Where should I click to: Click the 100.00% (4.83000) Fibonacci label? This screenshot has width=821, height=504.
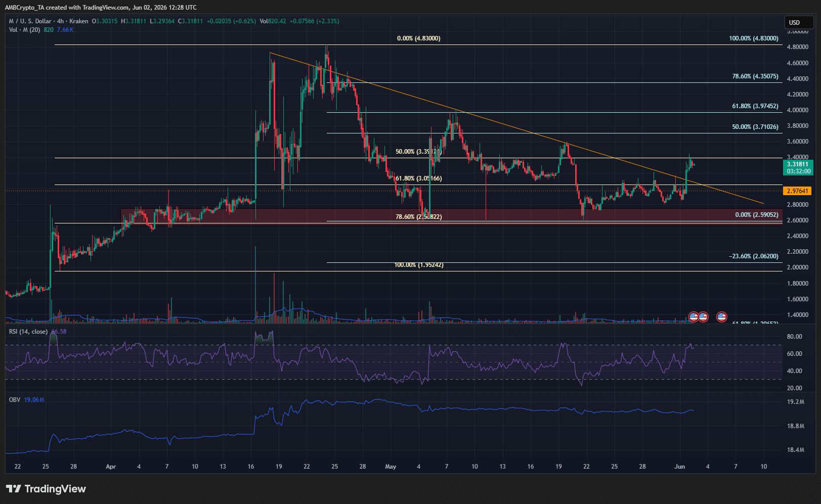[754, 38]
